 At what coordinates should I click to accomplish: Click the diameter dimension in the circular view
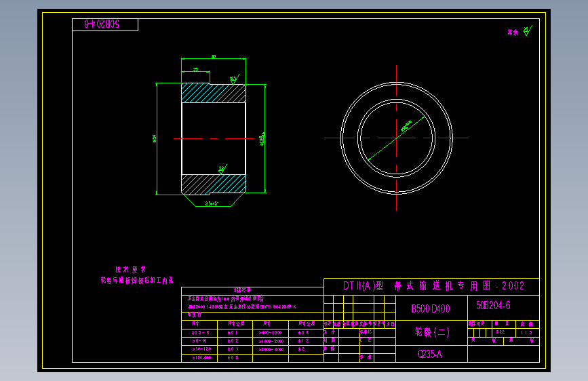[406, 125]
